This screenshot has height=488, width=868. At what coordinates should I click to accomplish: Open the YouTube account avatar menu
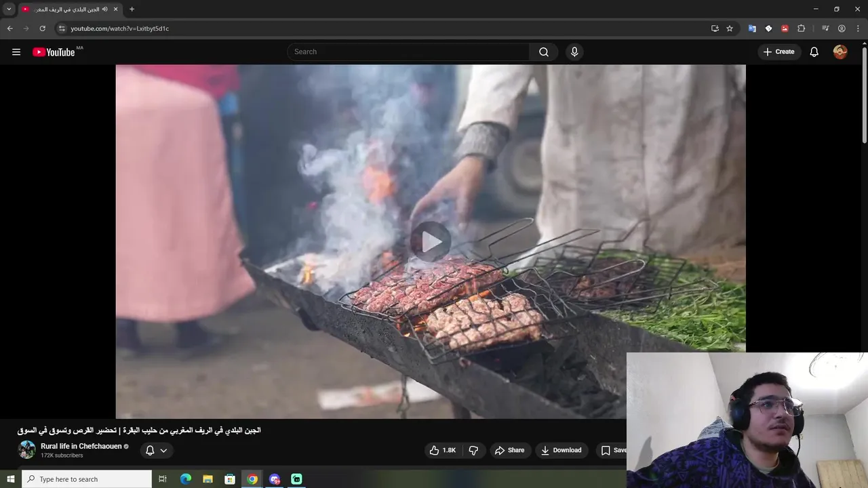coord(840,52)
